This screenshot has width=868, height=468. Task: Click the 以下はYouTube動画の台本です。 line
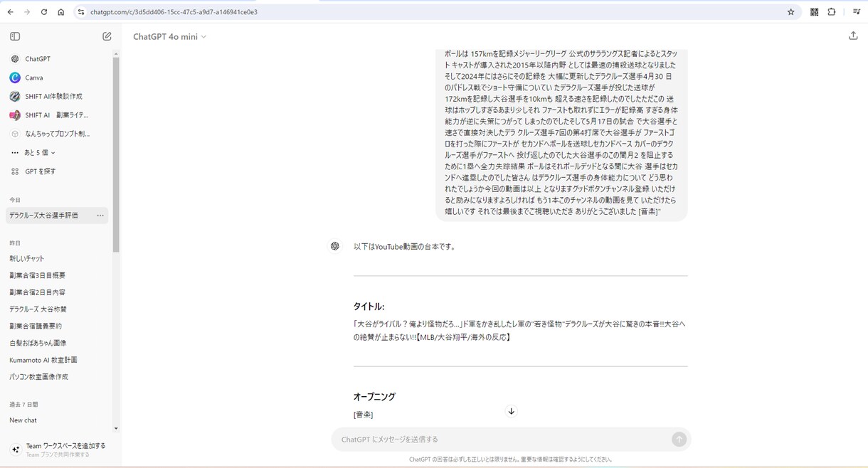tap(404, 247)
